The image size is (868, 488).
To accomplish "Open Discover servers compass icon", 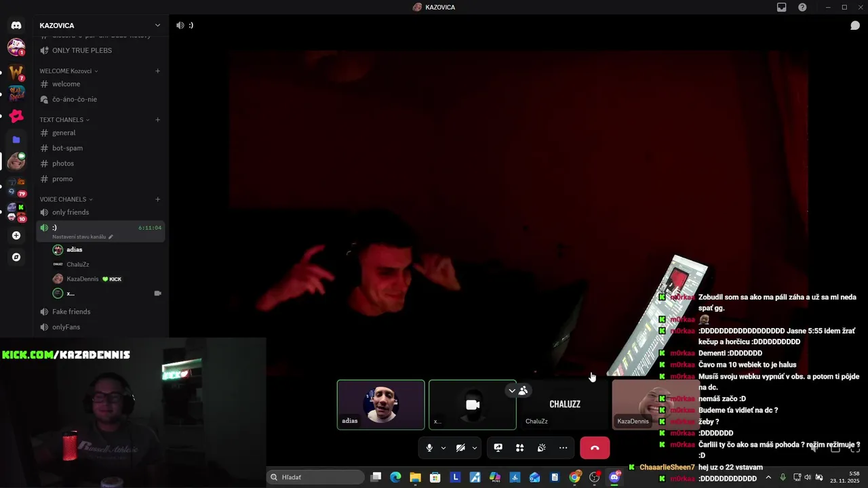I will point(16,258).
